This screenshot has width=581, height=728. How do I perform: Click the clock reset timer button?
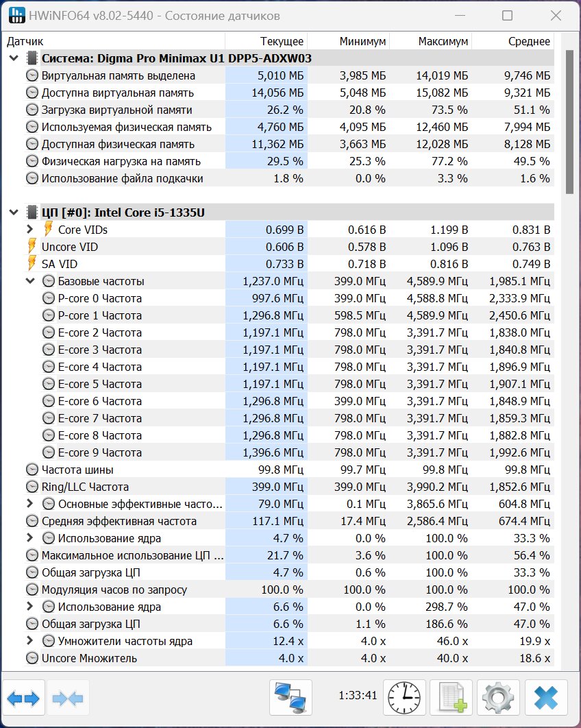pyautogui.click(x=404, y=698)
